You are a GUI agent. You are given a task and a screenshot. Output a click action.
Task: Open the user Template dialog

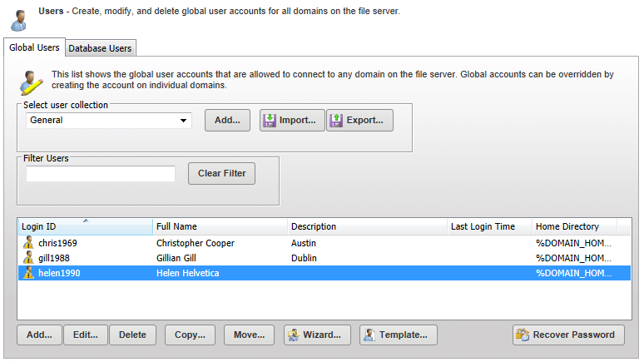(398, 335)
